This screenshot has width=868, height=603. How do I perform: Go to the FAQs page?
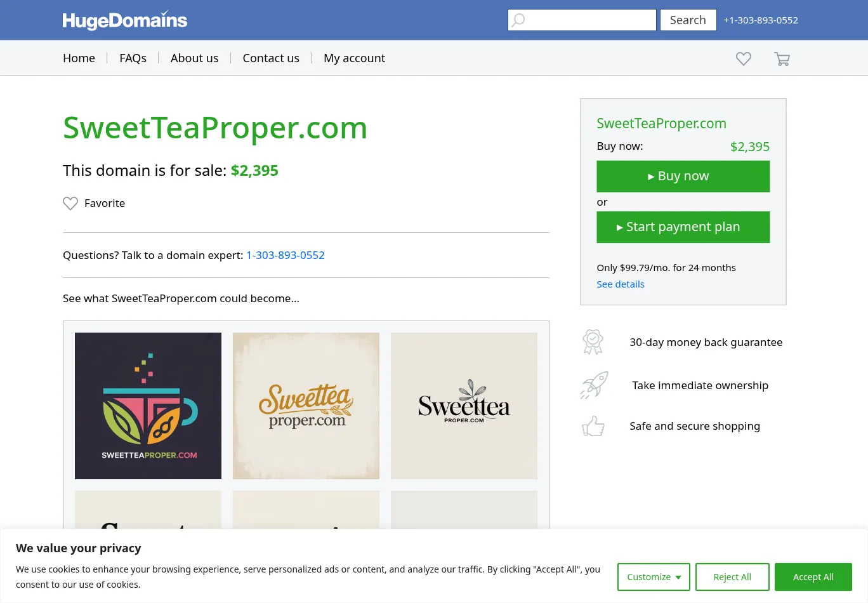(x=133, y=58)
